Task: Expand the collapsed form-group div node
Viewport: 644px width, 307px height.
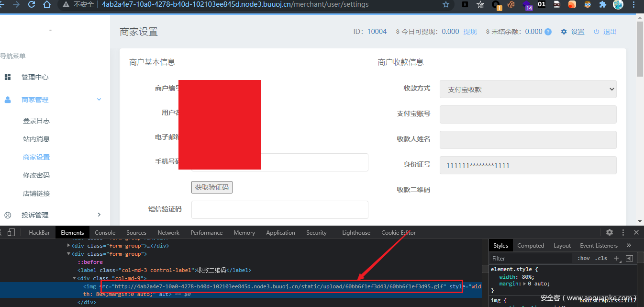Action: [68, 246]
